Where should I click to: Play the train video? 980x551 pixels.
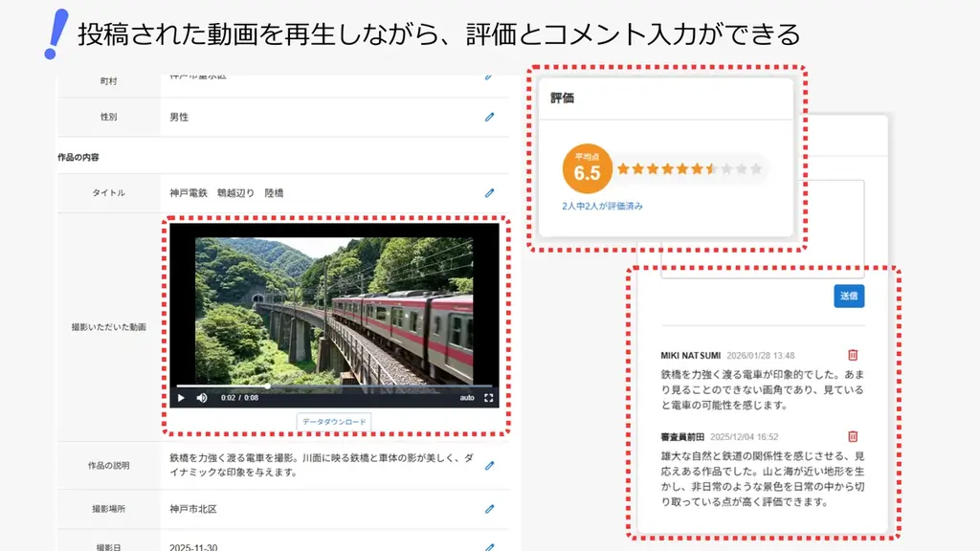pos(180,397)
